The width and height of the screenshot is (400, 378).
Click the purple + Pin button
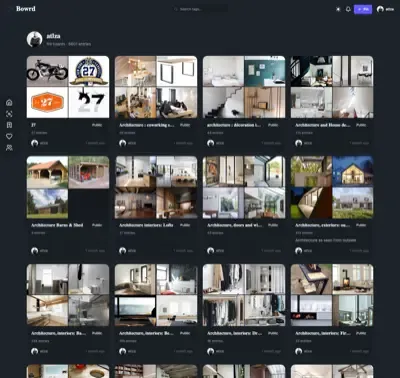coord(363,9)
